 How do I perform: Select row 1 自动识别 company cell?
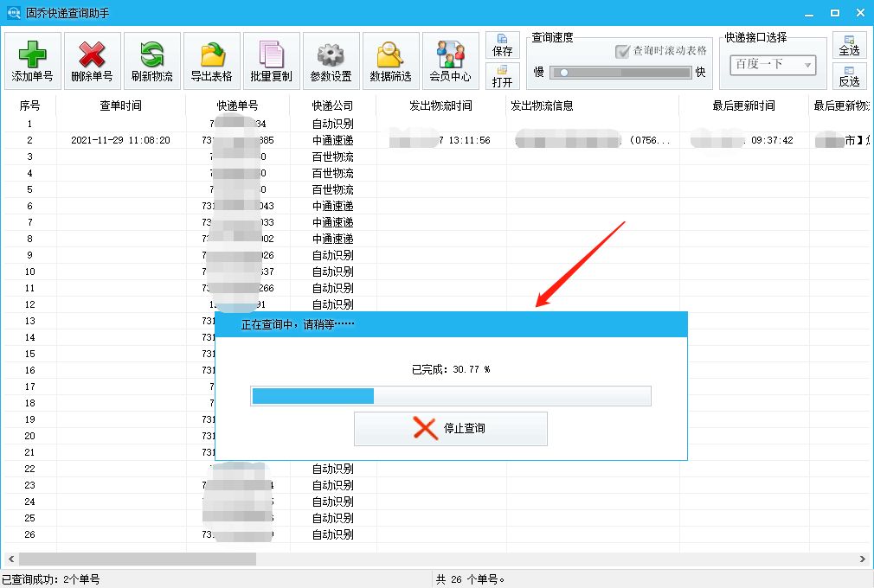[x=333, y=124]
